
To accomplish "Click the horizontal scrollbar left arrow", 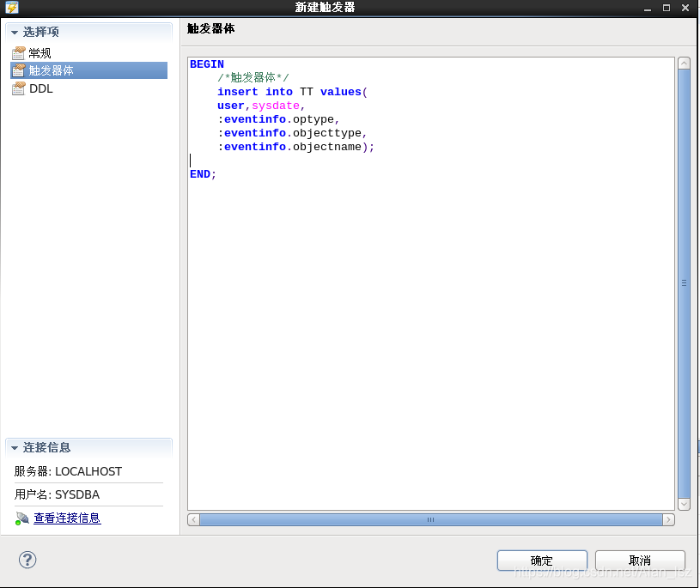I will click(x=194, y=519).
